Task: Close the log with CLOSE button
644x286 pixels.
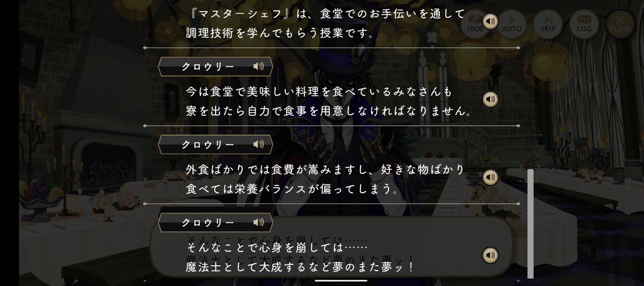Action: click(x=620, y=24)
